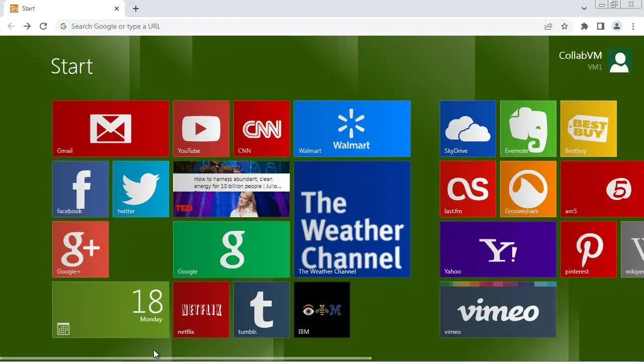Open the calendar tile showing 18 Monday
644x362 pixels.
coord(111,310)
